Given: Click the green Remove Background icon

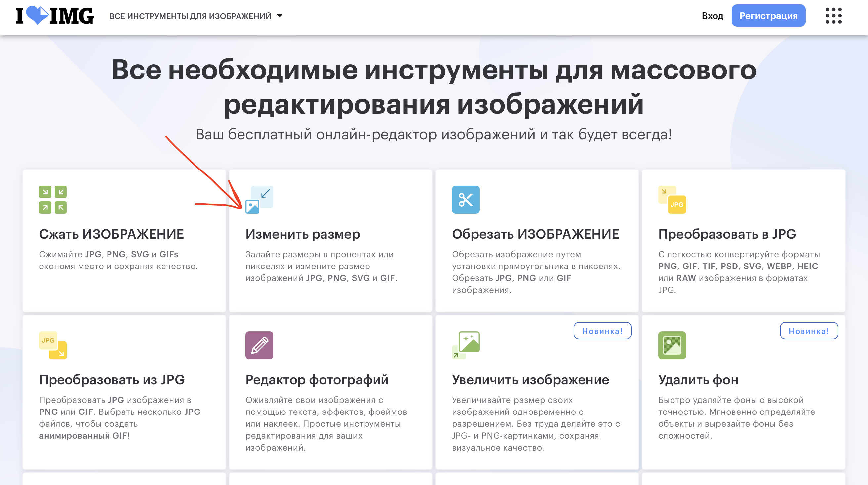Looking at the screenshot, I should pyautogui.click(x=672, y=345).
